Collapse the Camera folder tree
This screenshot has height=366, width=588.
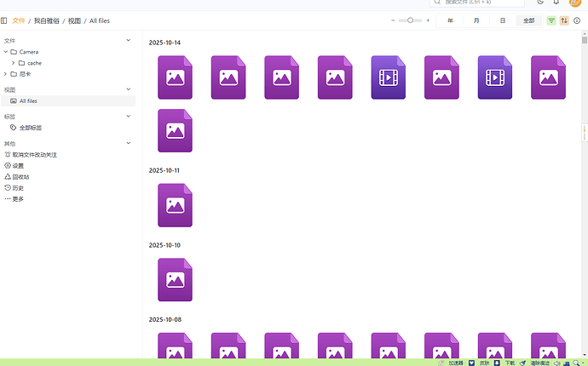(x=5, y=52)
